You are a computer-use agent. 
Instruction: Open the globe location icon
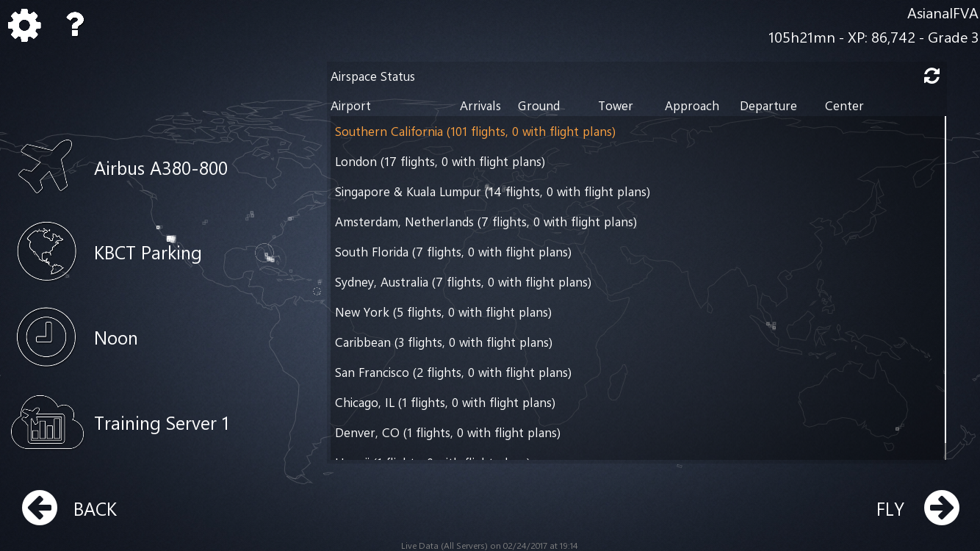point(47,252)
